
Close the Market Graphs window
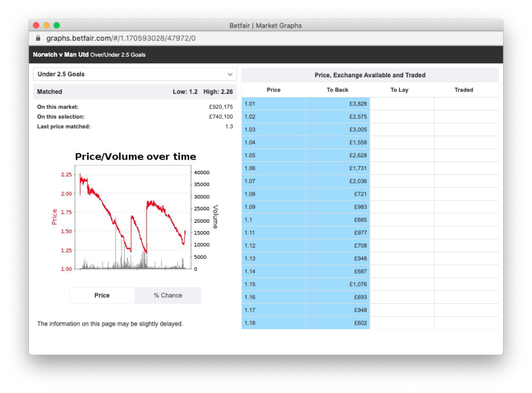coord(36,25)
